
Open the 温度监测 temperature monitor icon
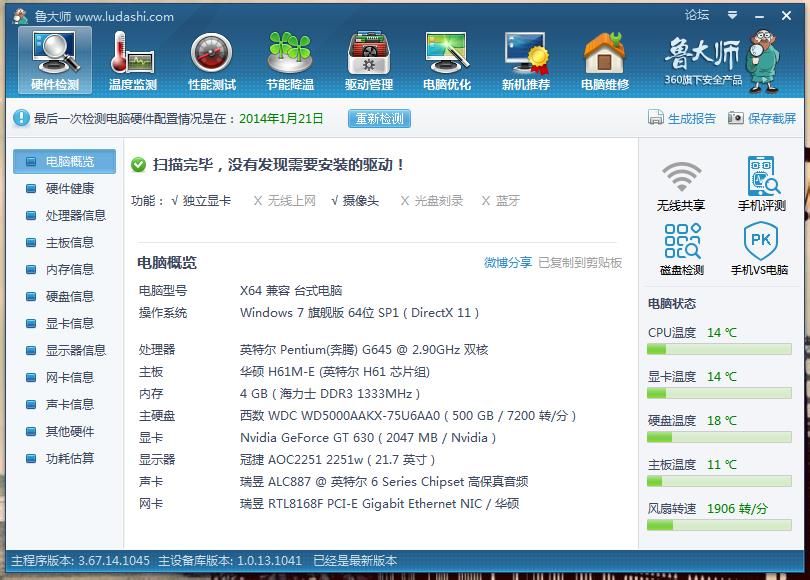tap(132, 60)
